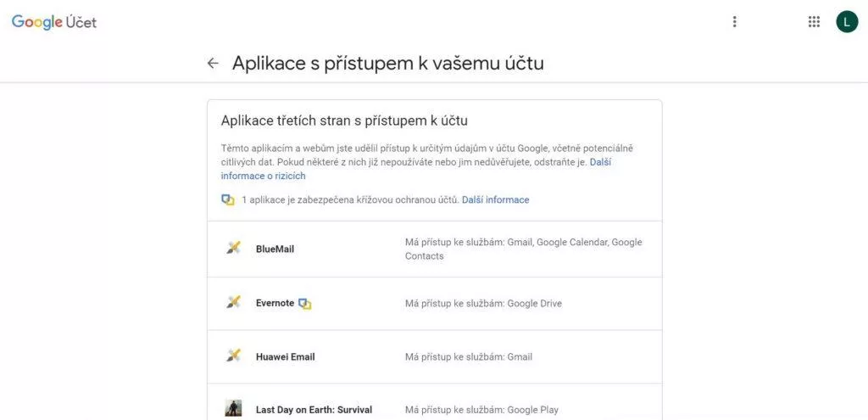Click BlueMail's Gmail, Calendar, Contacts access text
Image resolution: width=868 pixels, height=420 pixels.
click(524, 249)
